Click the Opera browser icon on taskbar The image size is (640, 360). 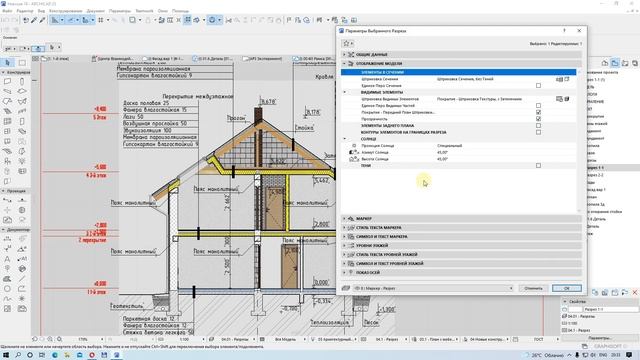pos(92,355)
